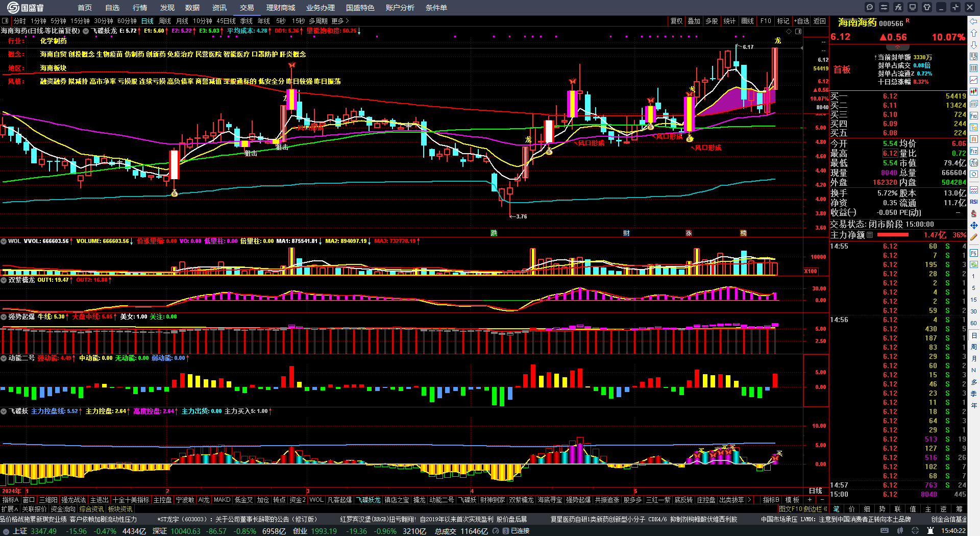Viewport: 980px width, 536px height.
Task: Select the 周 period in right sidebar
Action: pyautogui.click(x=974, y=347)
